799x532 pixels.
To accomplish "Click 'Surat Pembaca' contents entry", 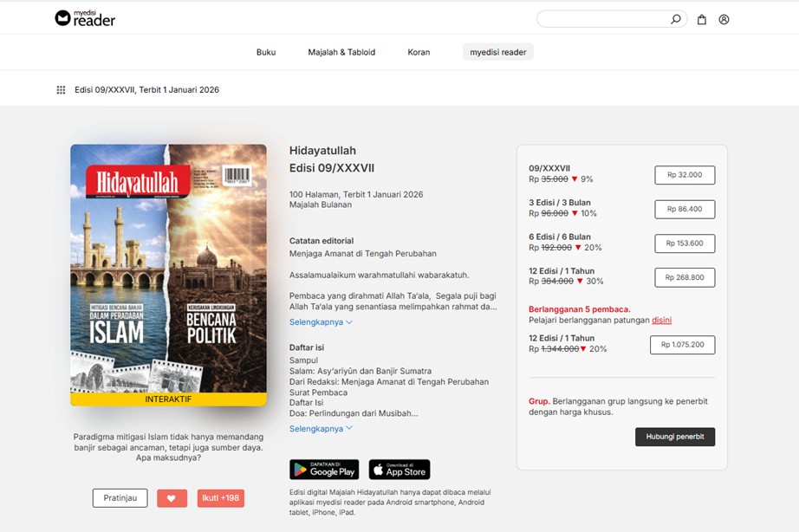I will (x=319, y=393).
